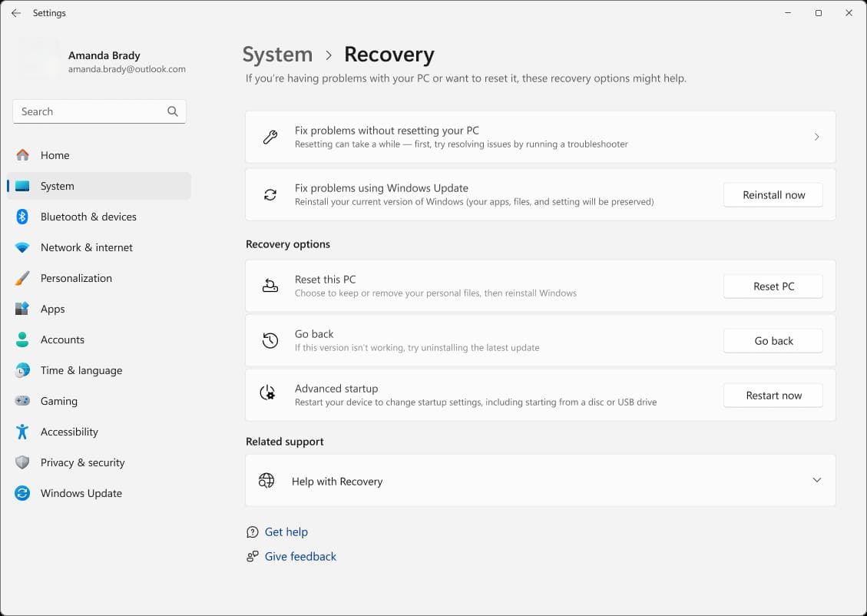867x616 pixels.
Task: Click the Restart now button
Action: coord(773,396)
